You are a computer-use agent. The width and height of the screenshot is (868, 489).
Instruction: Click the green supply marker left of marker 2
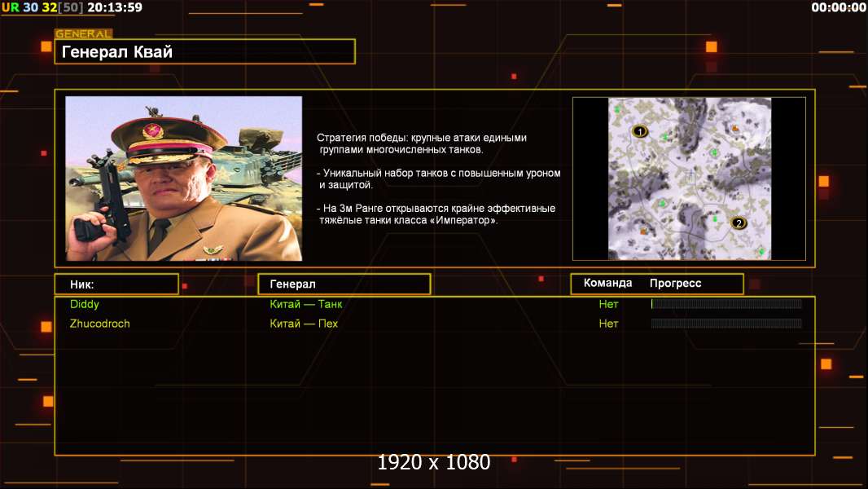pos(715,218)
